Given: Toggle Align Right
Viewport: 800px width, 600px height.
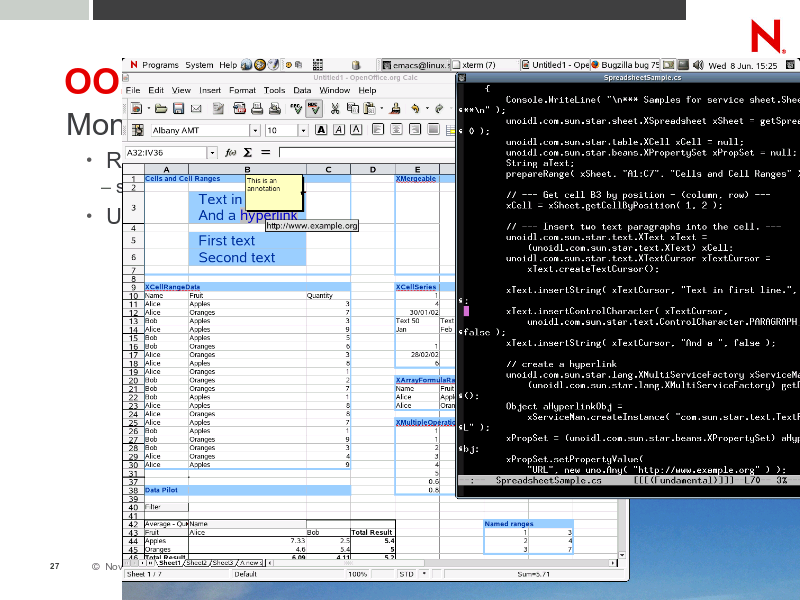Looking at the screenshot, I should pos(415,130).
